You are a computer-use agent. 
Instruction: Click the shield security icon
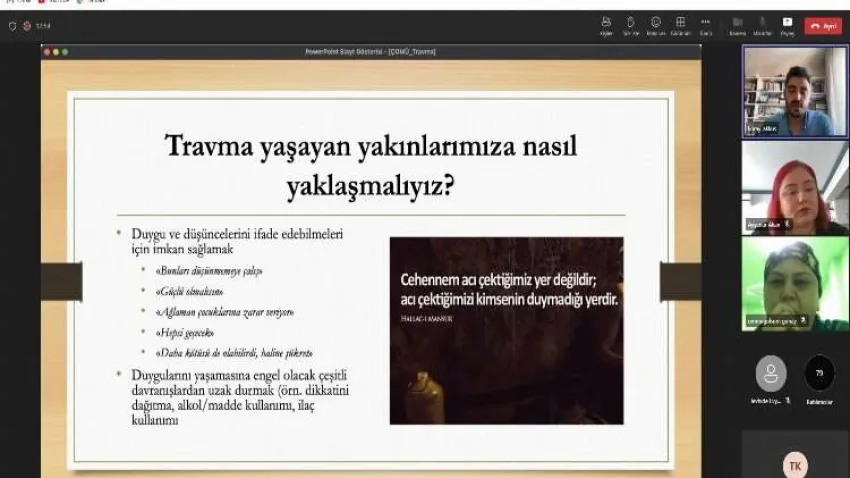[x=12, y=26]
